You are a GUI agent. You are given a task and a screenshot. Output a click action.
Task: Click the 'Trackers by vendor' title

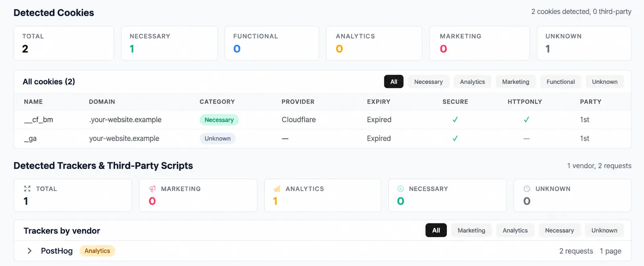(x=62, y=231)
